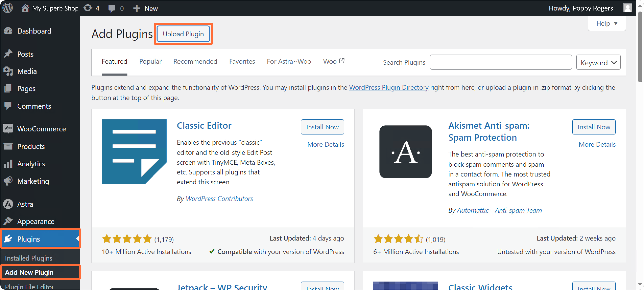Click the WordPress logo icon
644x290 pixels.
tap(8, 8)
